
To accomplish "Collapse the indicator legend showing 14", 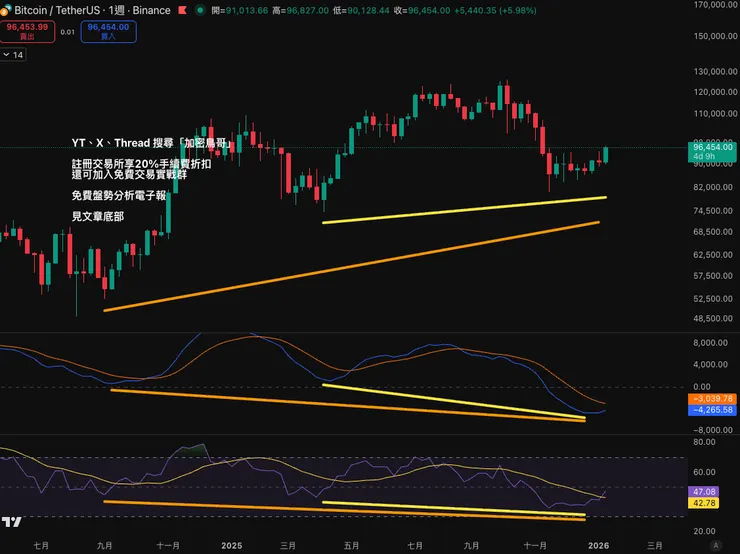I will tap(13, 55).
